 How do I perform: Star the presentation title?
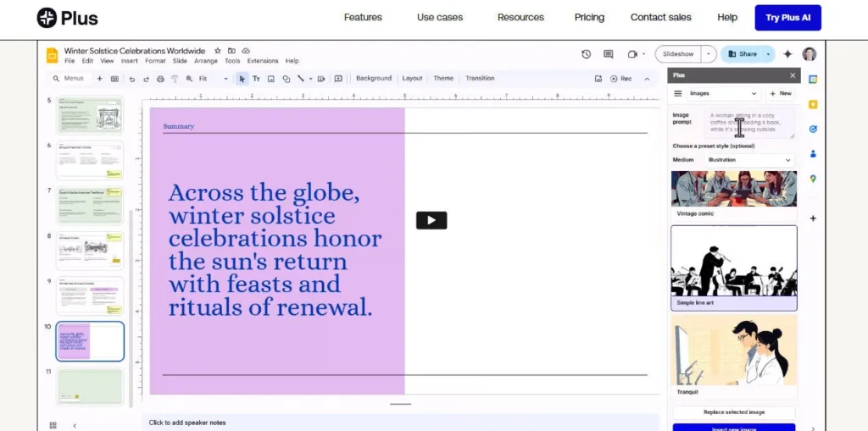[218, 51]
